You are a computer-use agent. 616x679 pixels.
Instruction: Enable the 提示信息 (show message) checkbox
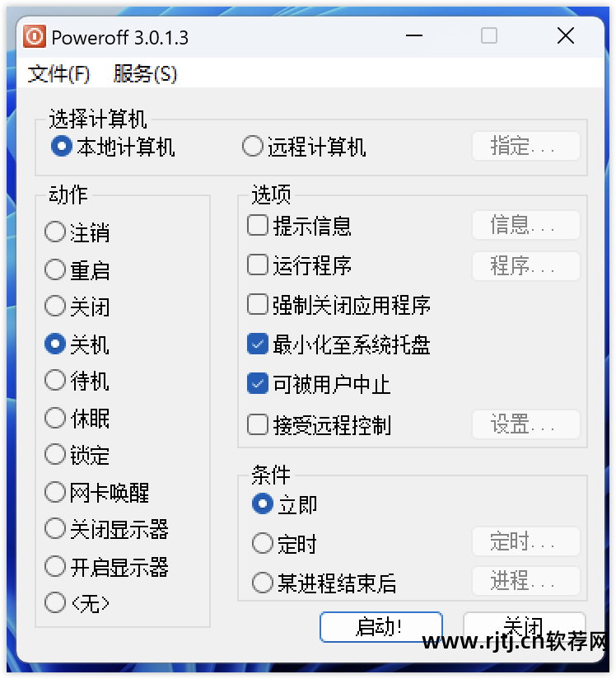(x=257, y=225)
